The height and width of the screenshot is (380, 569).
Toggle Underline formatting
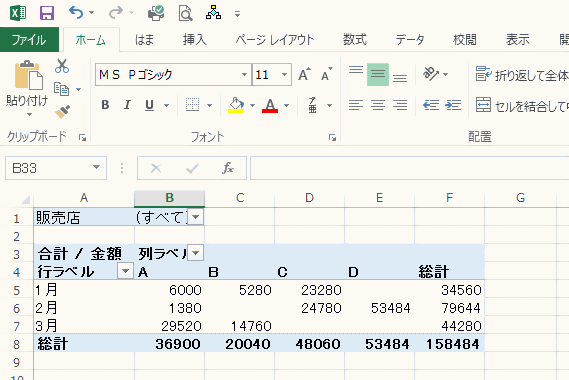coord(150,105)
